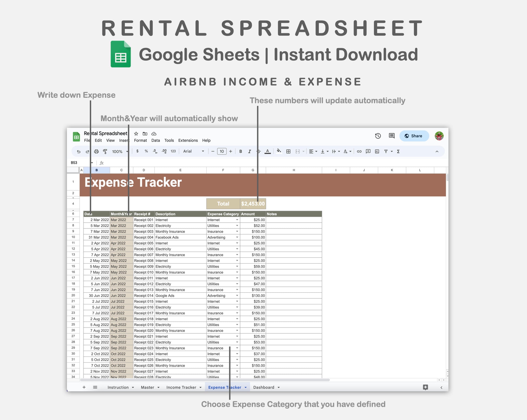Open the comments icon
This screenshot has width=527, height=420.
pos(392,136)
